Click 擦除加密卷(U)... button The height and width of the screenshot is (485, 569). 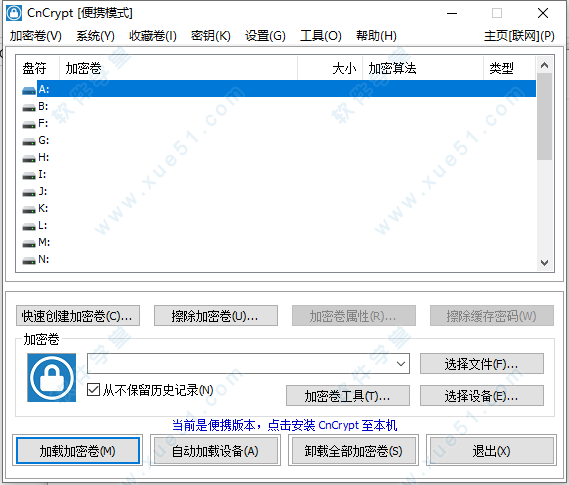tap(216, 316)
